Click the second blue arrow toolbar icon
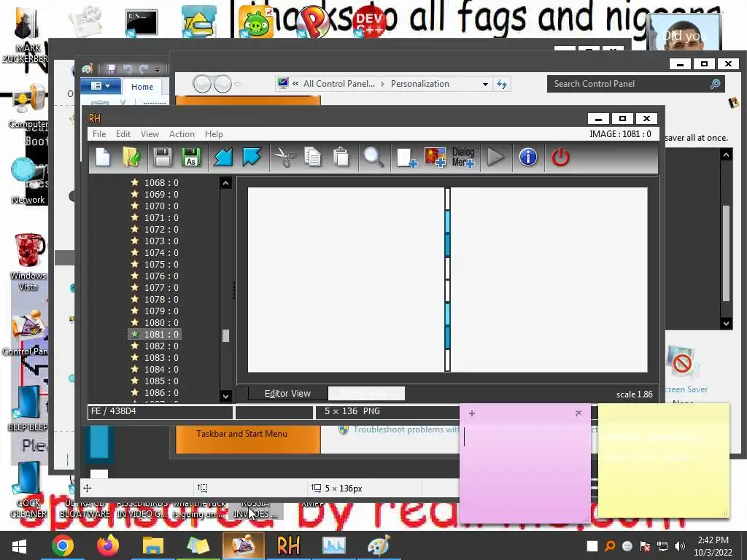This screenshot has height=560, width=747. point(252,157)
